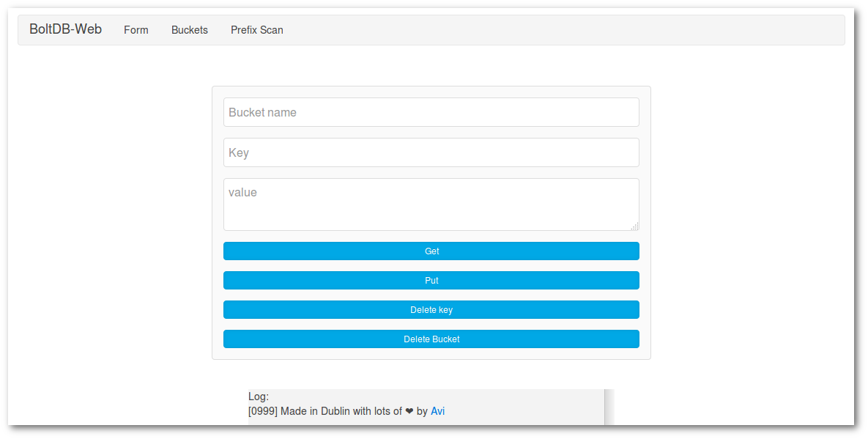Click the Put button
The height and width of the screenshot is (439, 868).
[x=431, y=281]
